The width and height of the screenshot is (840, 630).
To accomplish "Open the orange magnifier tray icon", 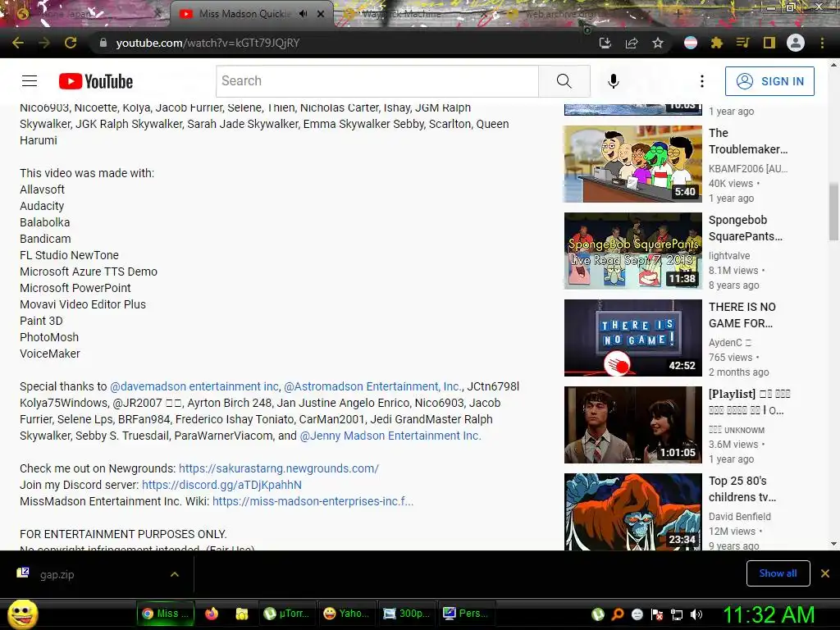I will pyautogui.click(x=618, y=614).
